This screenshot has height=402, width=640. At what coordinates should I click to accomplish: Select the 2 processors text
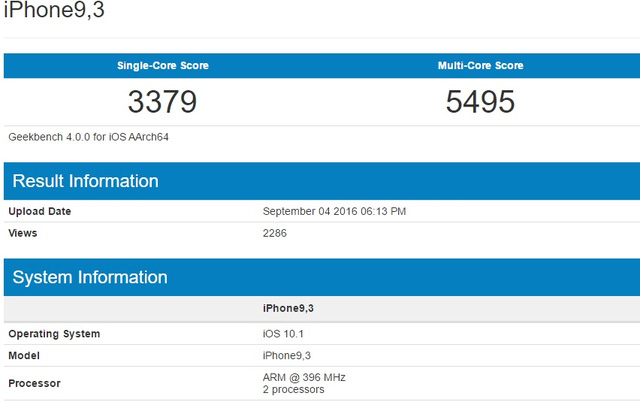tap(293, 389)
